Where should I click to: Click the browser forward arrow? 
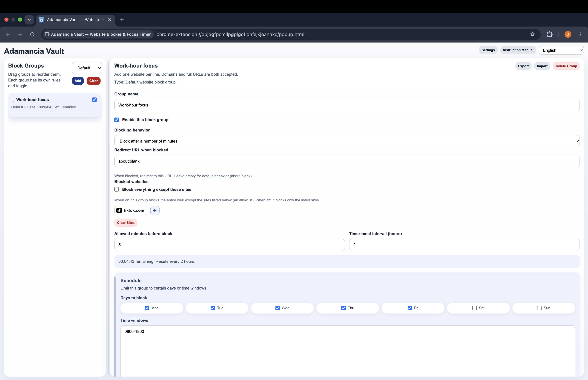coord(20,34)
